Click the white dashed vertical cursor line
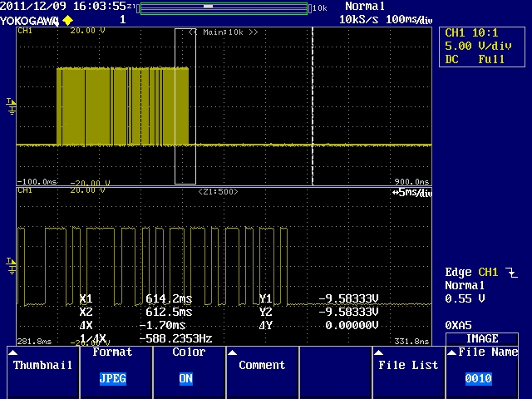 click(x=313, y=106)
